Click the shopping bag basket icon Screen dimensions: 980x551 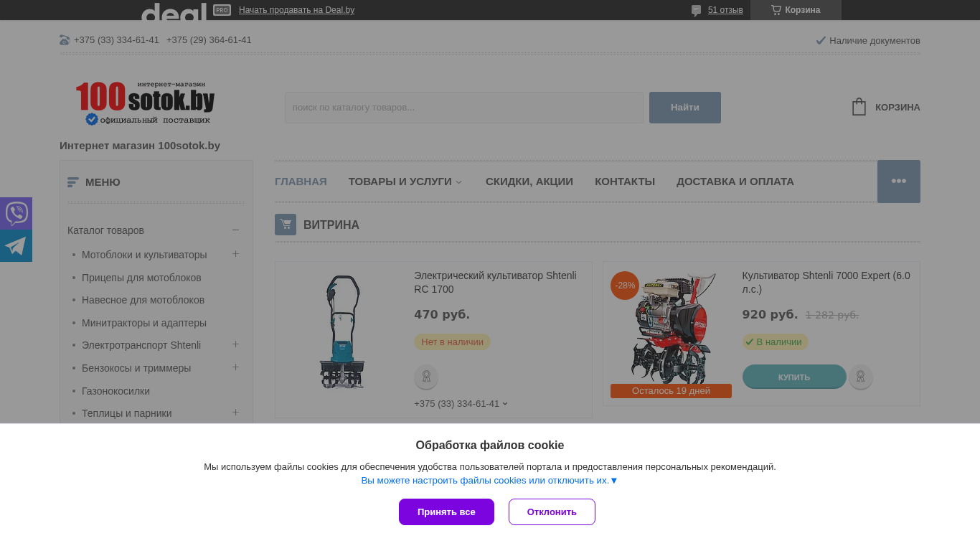[x=859, y=107]
